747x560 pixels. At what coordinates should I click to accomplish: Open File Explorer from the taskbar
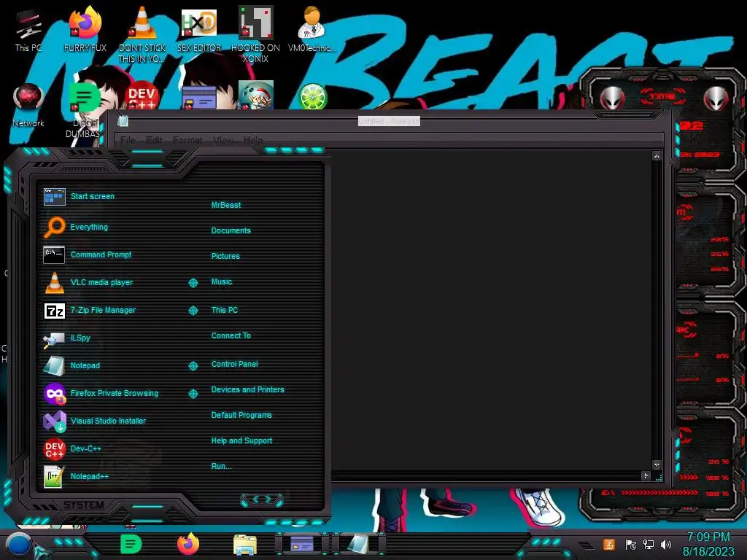245,545
